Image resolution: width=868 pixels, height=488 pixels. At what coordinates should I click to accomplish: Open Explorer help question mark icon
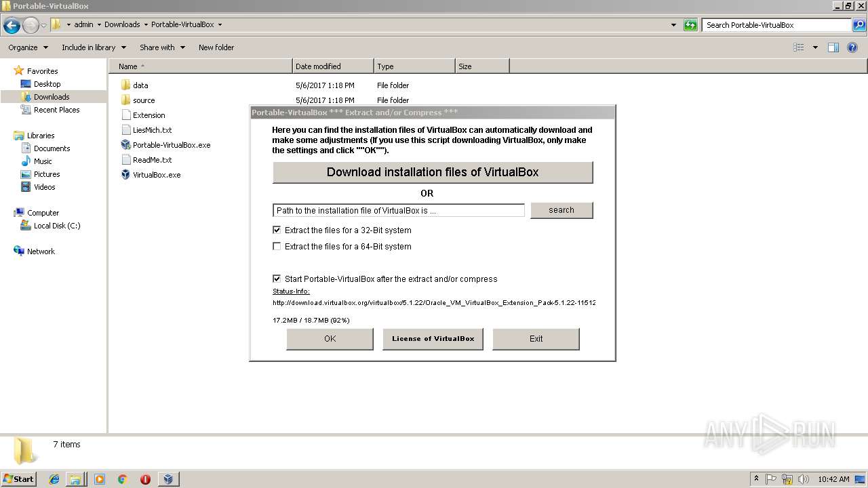point(853,47)
